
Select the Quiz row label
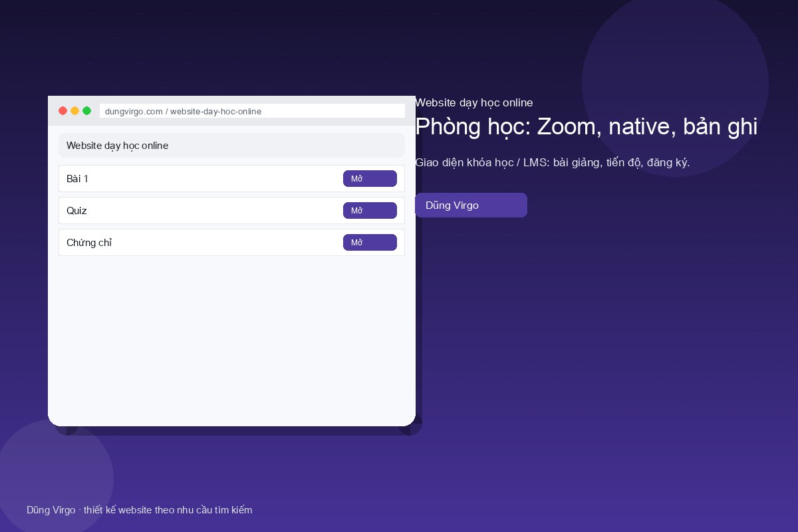(x=76, y=211)
